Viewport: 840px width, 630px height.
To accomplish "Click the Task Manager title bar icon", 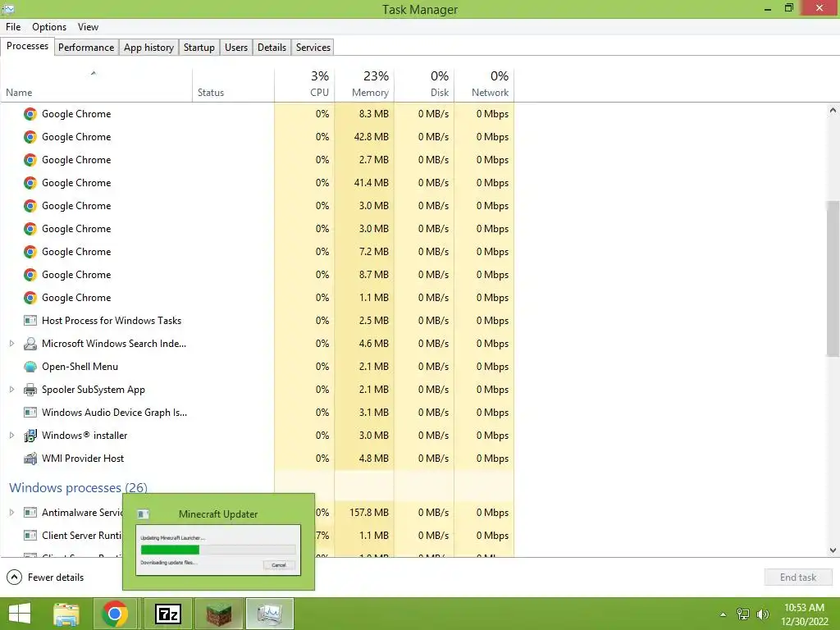I will pos(8,9).
